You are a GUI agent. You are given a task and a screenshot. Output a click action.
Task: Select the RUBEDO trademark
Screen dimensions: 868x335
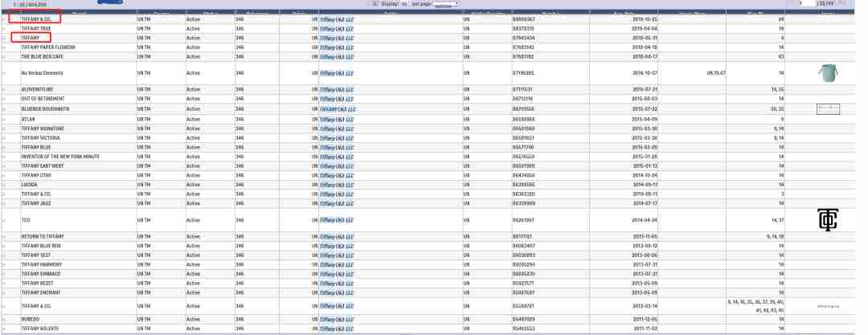click(30, 320)
